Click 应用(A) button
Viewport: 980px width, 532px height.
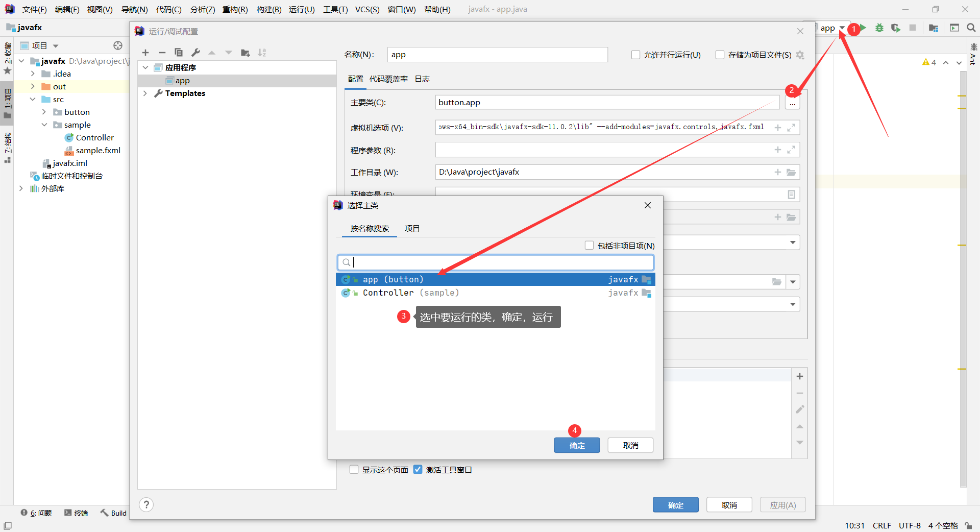[x=783, y=505]
